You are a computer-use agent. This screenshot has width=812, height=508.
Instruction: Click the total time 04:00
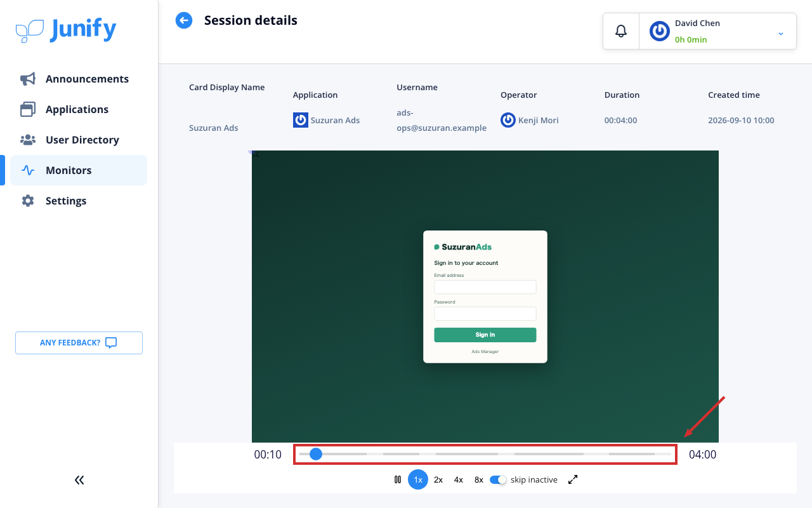pos(702,455)
